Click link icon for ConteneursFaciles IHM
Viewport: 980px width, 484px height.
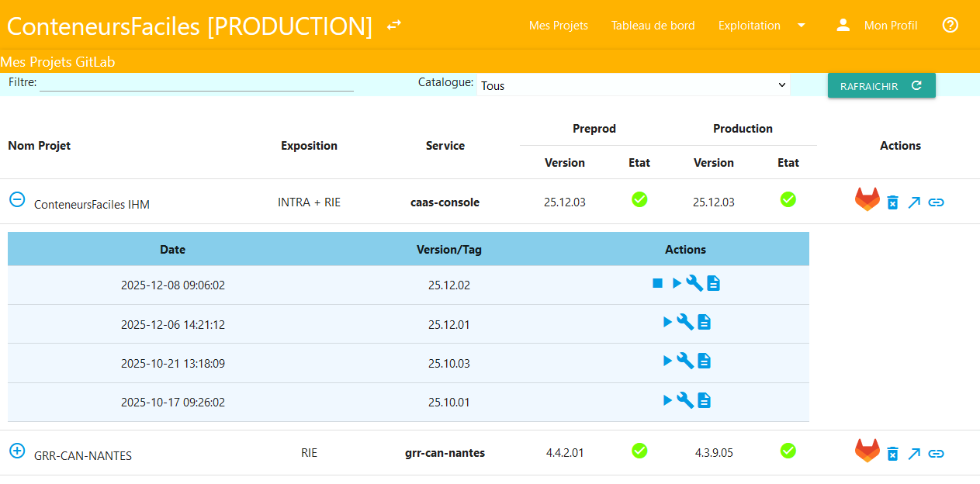coord(937,202)
